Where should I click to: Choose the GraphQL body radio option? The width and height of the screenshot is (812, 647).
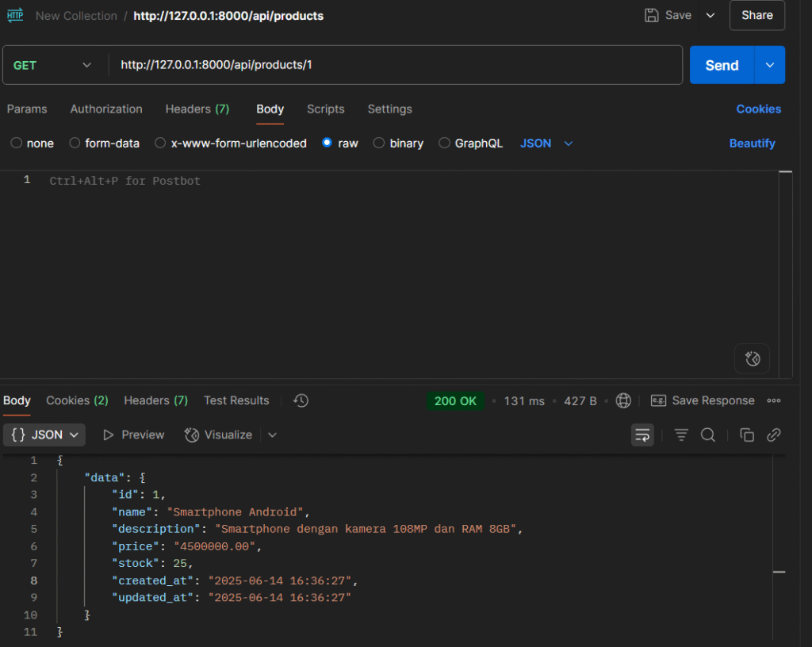(445, 144)
